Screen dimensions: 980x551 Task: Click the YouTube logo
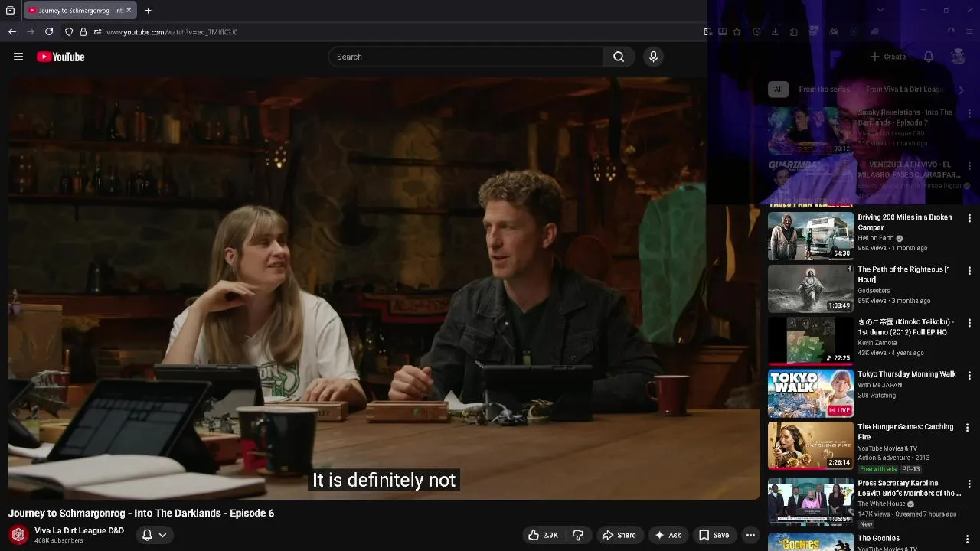[60, 57]
